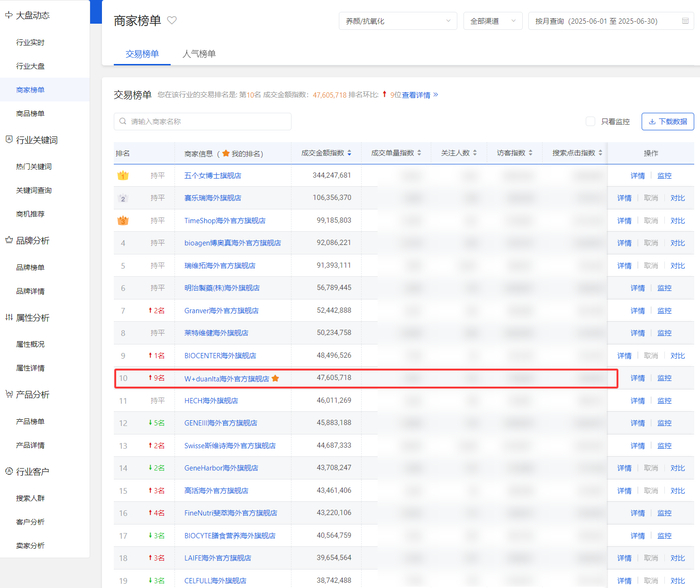Click the orange star next to W+duanlta store
The width and height of the screenshot is (700, 588).
275,379
